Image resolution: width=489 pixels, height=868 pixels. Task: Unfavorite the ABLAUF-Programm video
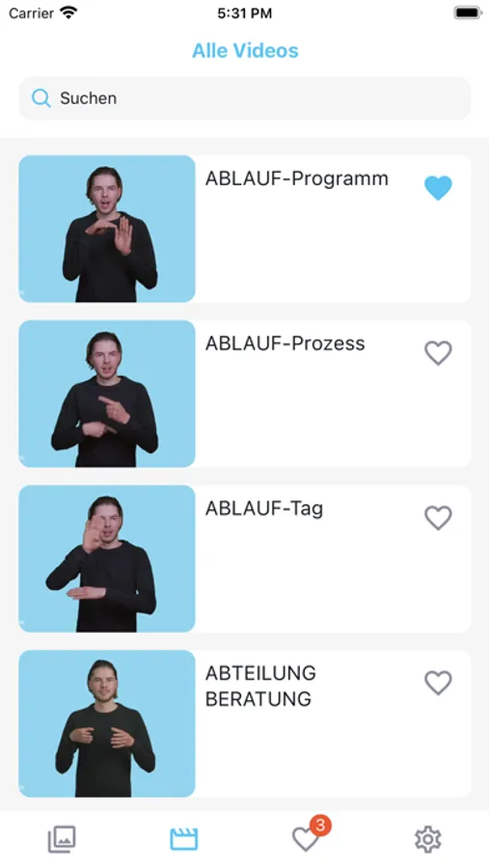coord(438,188)
